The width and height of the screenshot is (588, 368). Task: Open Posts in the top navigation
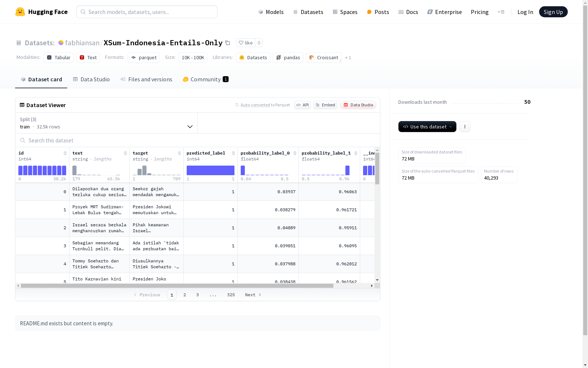378,12
